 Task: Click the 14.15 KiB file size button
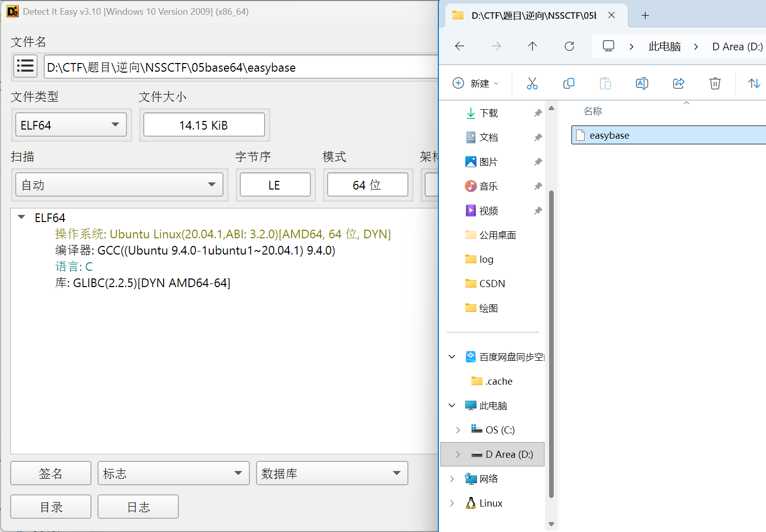click(x=204, y=125)
